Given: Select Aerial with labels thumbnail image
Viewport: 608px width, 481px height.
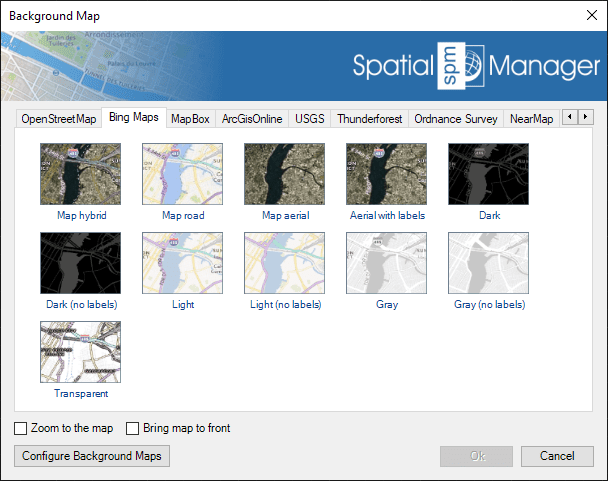Looking at the screenshot, I should [386, 174].
